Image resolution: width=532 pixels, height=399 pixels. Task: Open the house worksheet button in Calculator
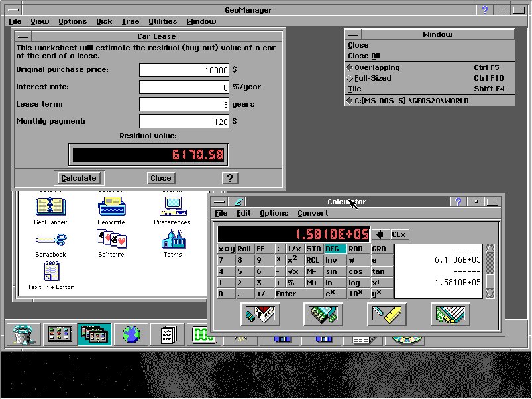tap(260, 314)
